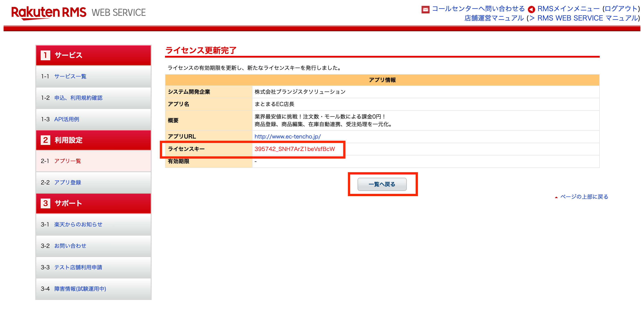Click the 有効期限 label cell
The width and height of the screenshot is (644, 314).
click(x=208, y=161)
